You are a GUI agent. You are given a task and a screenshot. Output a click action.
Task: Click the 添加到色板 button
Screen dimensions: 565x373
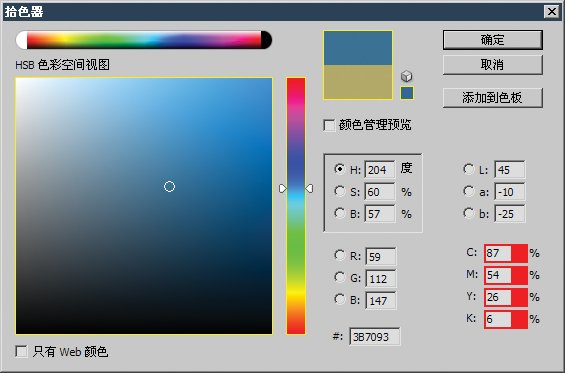493,98
